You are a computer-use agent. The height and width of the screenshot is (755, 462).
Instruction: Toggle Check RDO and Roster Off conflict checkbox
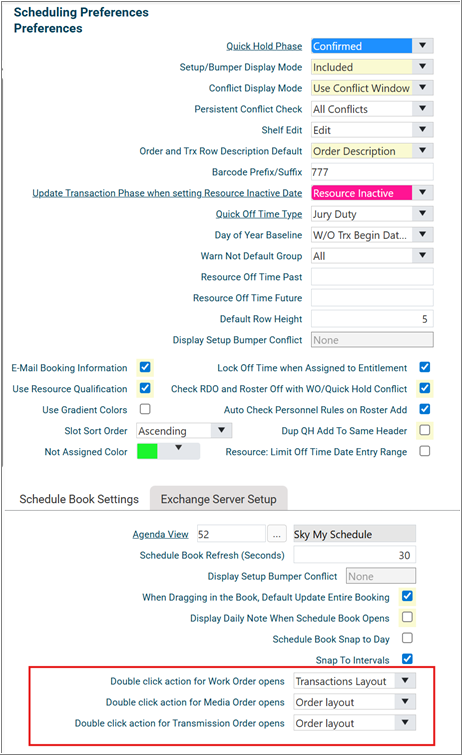424,388
